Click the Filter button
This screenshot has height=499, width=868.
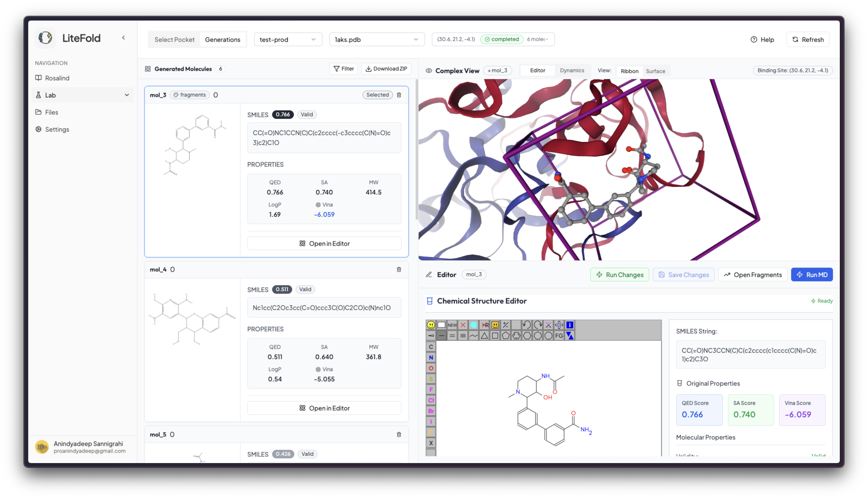pos(344,69)
